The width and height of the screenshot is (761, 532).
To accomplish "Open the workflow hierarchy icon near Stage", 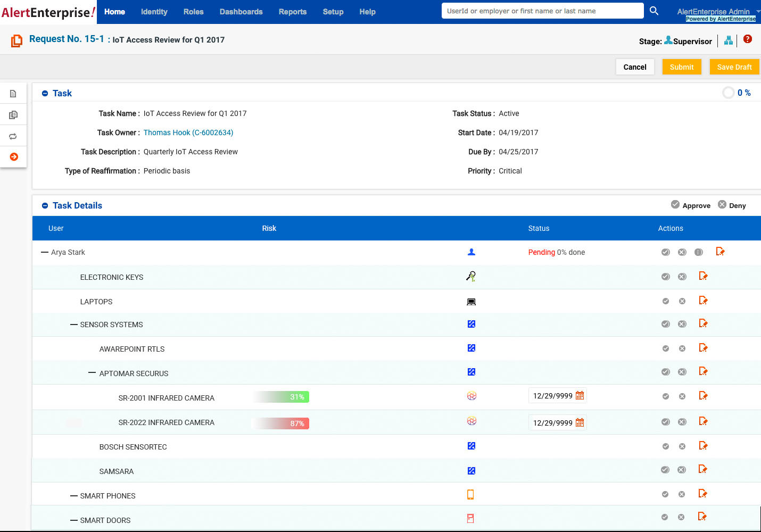I will tap(729, 40).
